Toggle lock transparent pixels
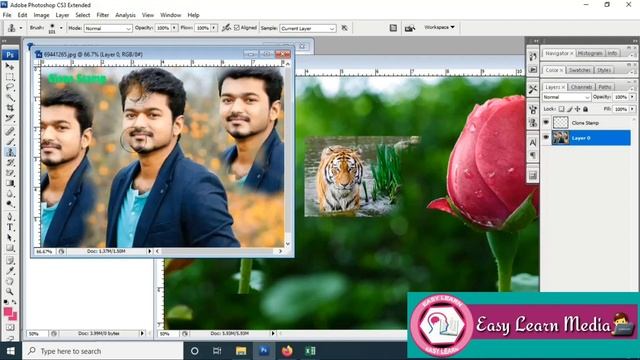Viewport: 640px width, 360px height. point(562,109)
